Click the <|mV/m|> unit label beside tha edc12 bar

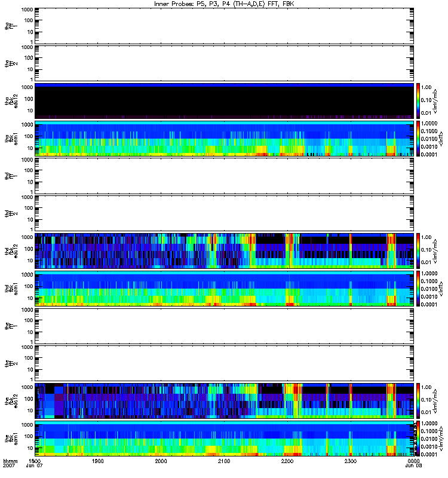tap(435, 101)
